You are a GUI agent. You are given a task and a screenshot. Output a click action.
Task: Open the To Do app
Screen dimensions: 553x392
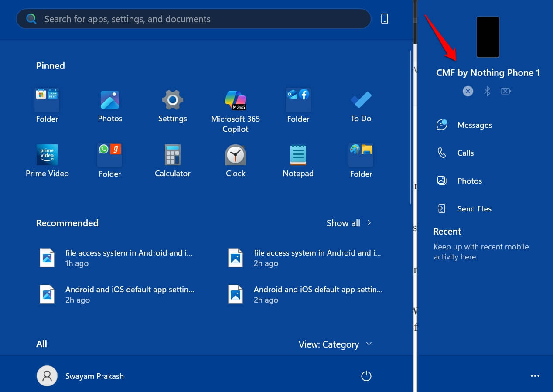[361, 100]
